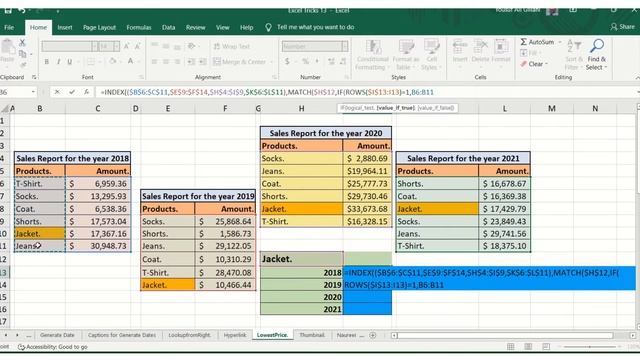This screenshot has width=640, height=360.
Task: Switch to the Formulas tab
Action: [x=139, y=27]
